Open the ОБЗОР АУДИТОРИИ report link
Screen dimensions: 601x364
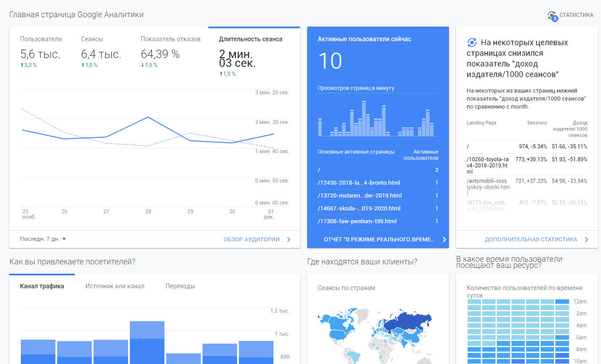(x=257, y=240)
